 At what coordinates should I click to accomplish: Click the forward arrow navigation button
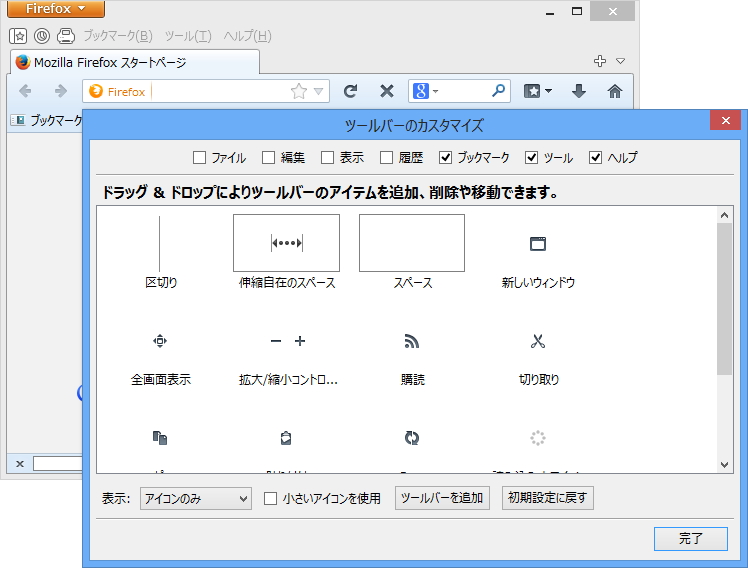(61, 91)
